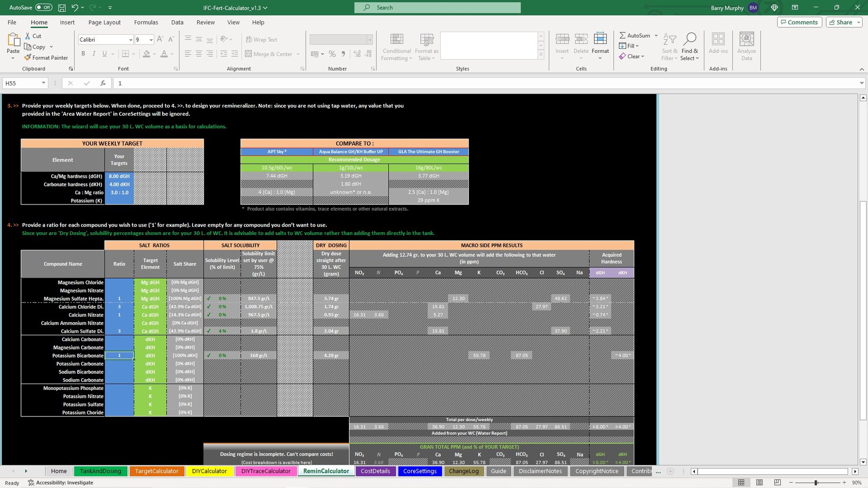Screen dimensions: 868x488
Task: Open the Insert ribbon tab
Action: pos(67,22)
